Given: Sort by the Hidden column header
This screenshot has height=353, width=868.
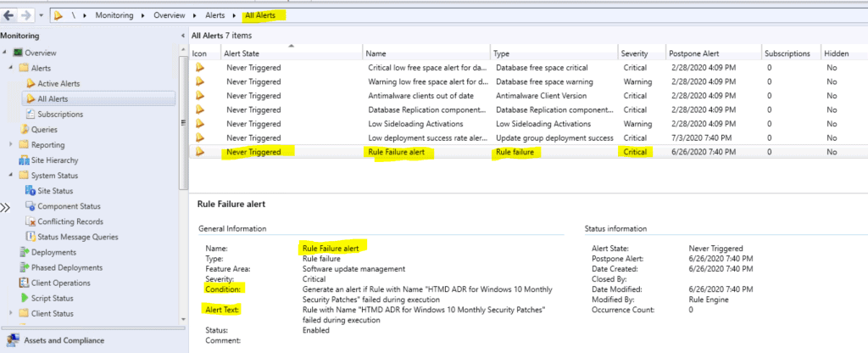Looking at the screenshot, I should (843, 53).
